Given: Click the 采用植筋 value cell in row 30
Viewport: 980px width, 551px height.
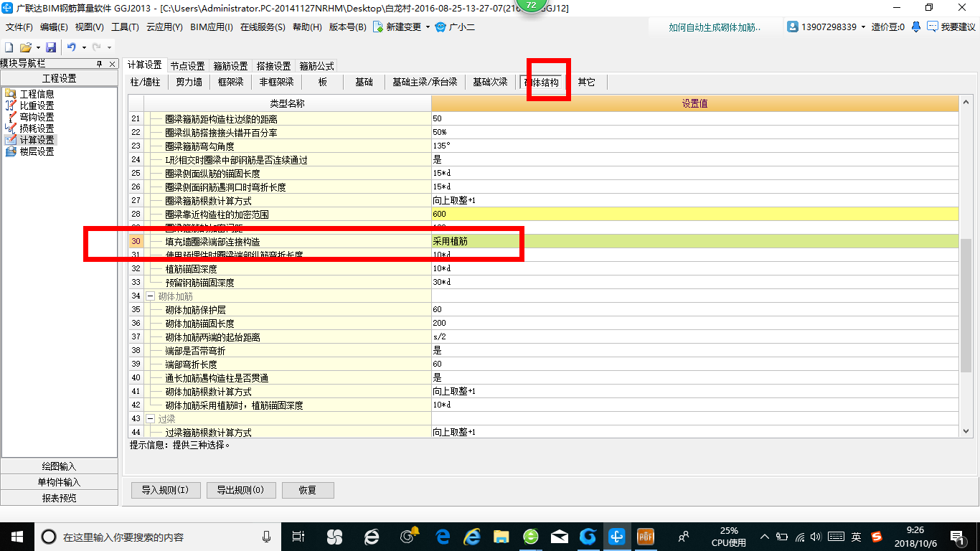Looking at the screenshot, I should point(694,242).
